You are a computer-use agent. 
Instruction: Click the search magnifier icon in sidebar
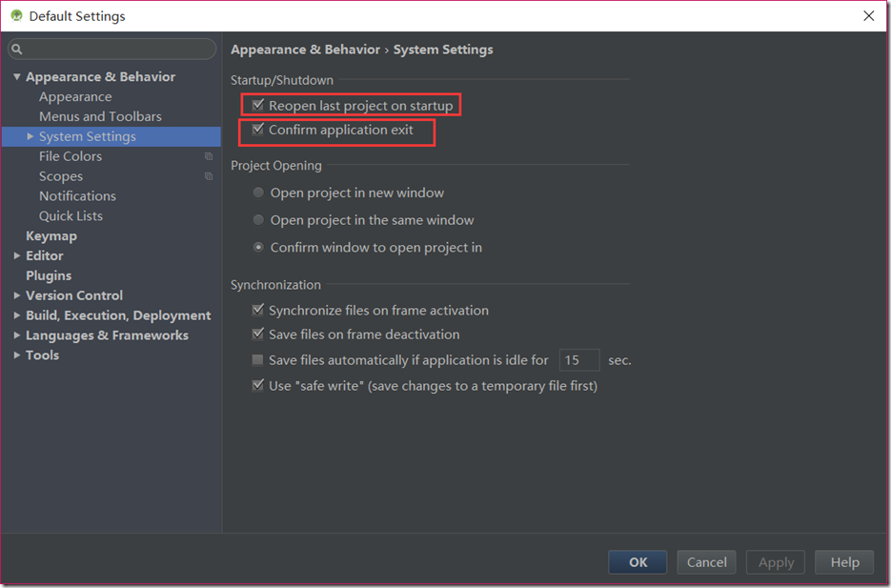(17, 50)
